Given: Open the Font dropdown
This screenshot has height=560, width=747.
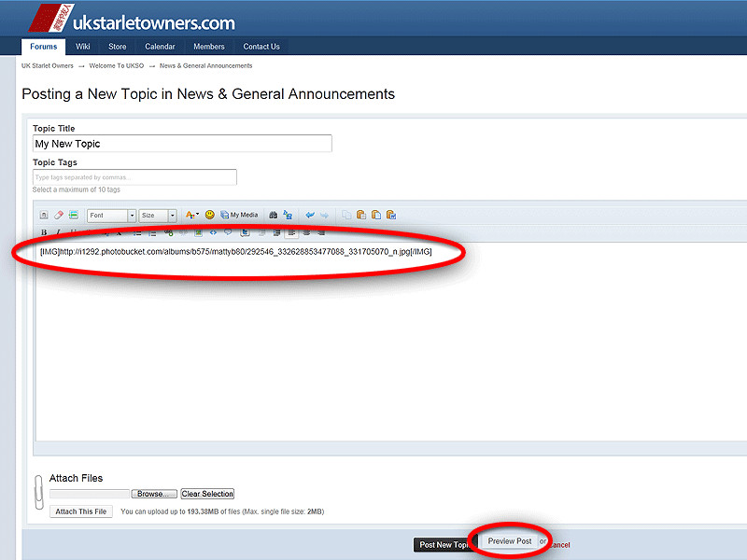Looking at the screenshot, I should (x=112, y=216).
